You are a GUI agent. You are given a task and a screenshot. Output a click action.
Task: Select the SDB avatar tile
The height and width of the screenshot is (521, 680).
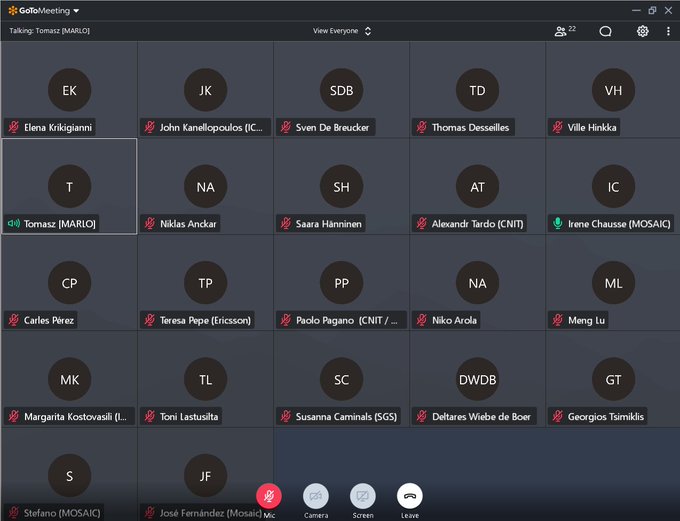(x=341, y=90)
